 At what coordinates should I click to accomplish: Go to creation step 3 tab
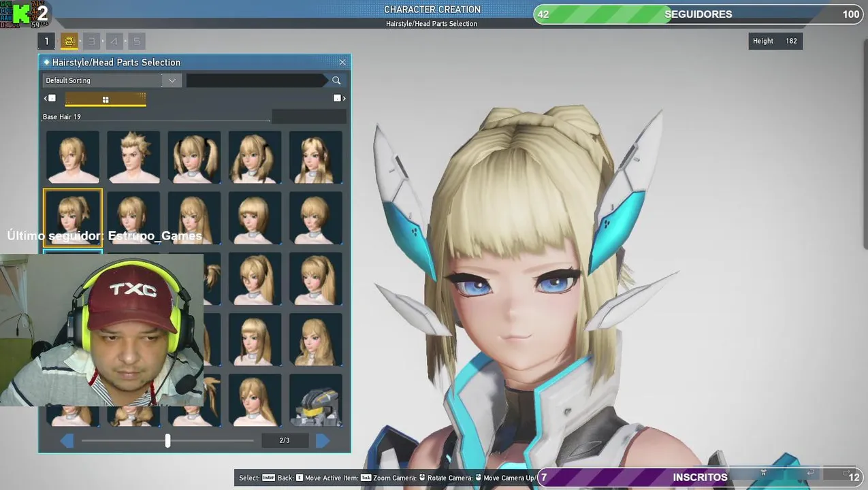(x=91, y=42)
